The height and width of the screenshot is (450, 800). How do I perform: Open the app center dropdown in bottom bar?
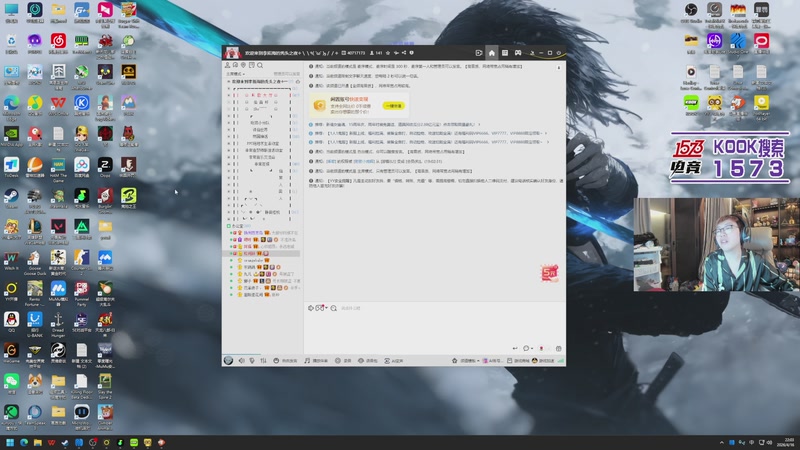tap(466, 361)
